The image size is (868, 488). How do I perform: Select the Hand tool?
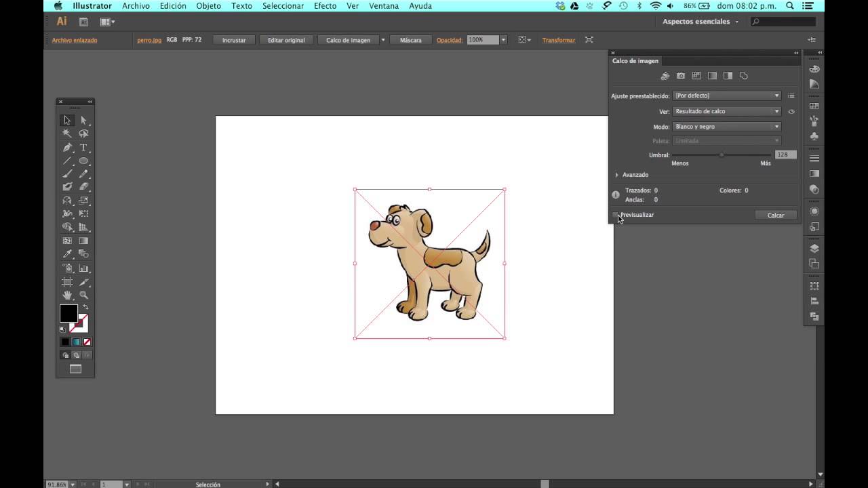point(67,295)
